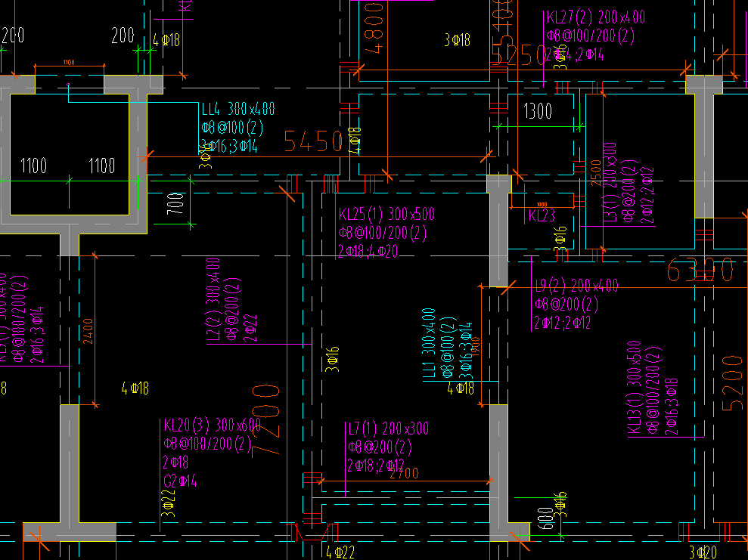Select the 700 dimension text
Viewport: 748px width, 560px height.
point(176,203)
